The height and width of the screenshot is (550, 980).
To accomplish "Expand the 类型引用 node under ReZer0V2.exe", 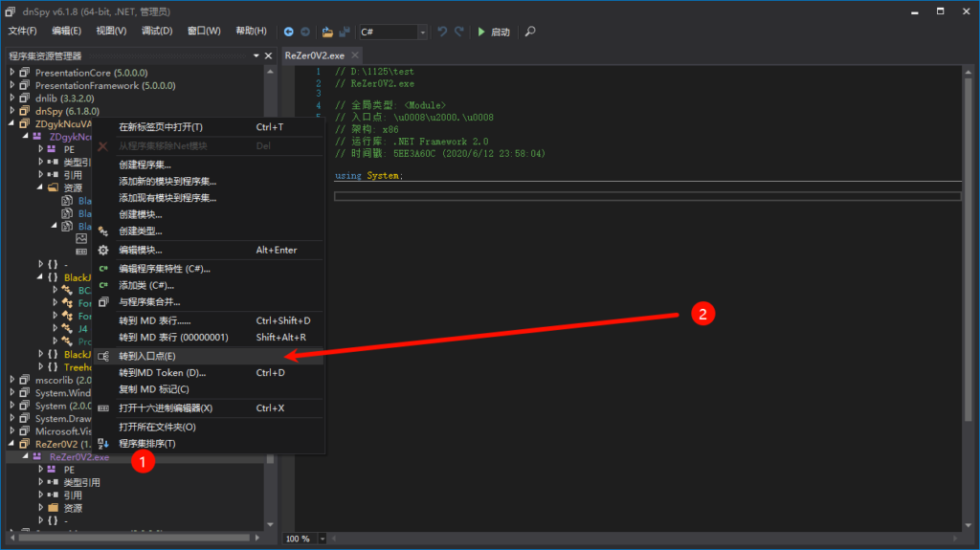I will (x=40, y=482).
